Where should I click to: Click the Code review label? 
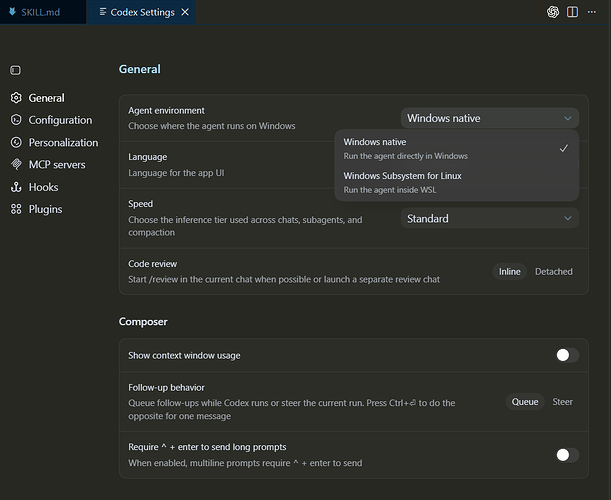pos(152,264)
